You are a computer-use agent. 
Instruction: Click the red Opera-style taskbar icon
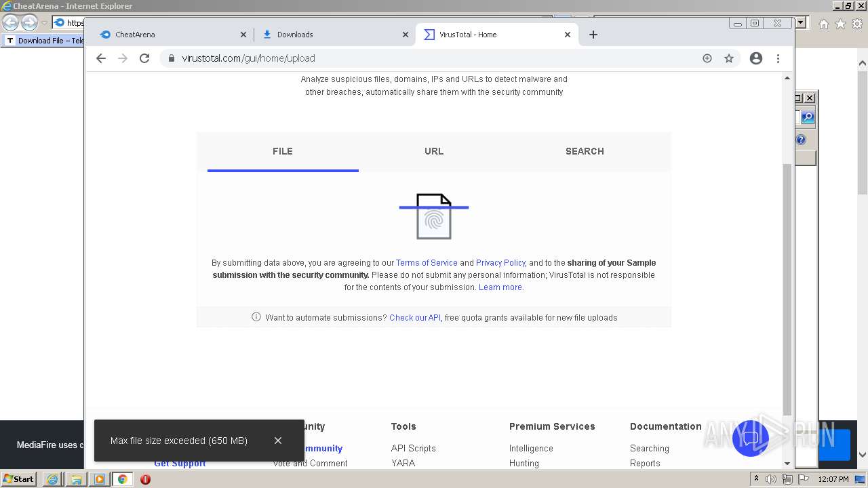click(x=145, y=479)
